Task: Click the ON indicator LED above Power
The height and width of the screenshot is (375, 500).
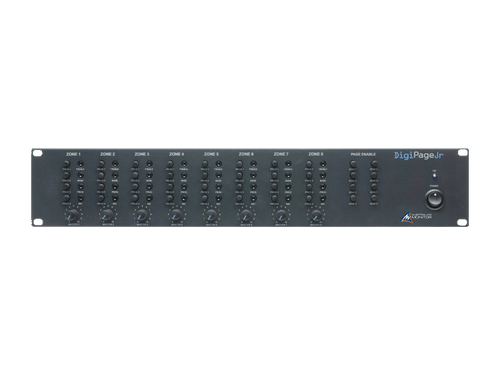Action: pyautogui.click(x=434, y=175)
